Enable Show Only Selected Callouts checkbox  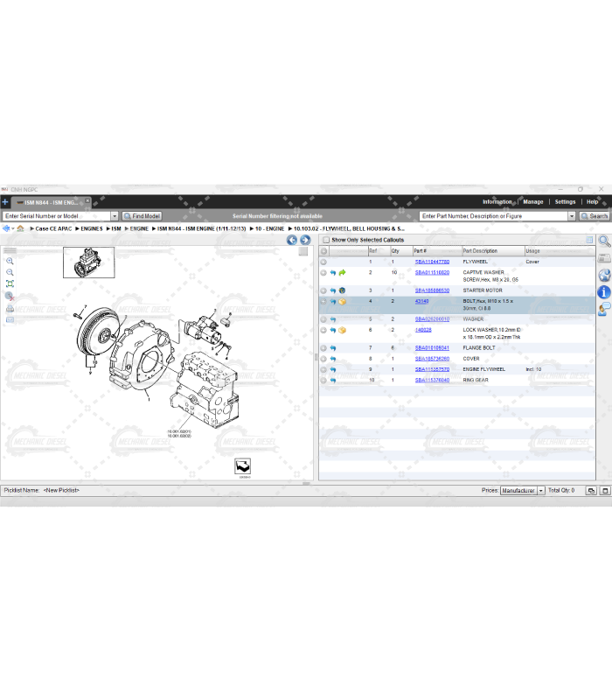326,240
